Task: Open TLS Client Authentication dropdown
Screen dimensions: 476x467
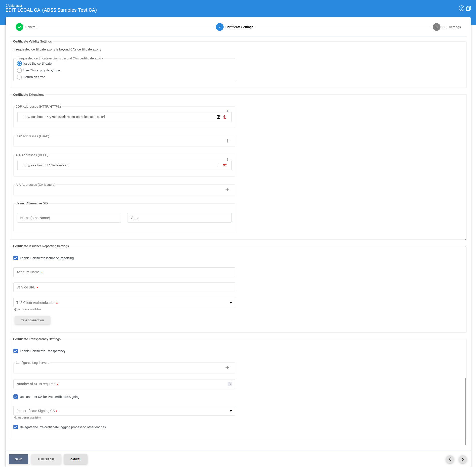Action: (124, 303)
